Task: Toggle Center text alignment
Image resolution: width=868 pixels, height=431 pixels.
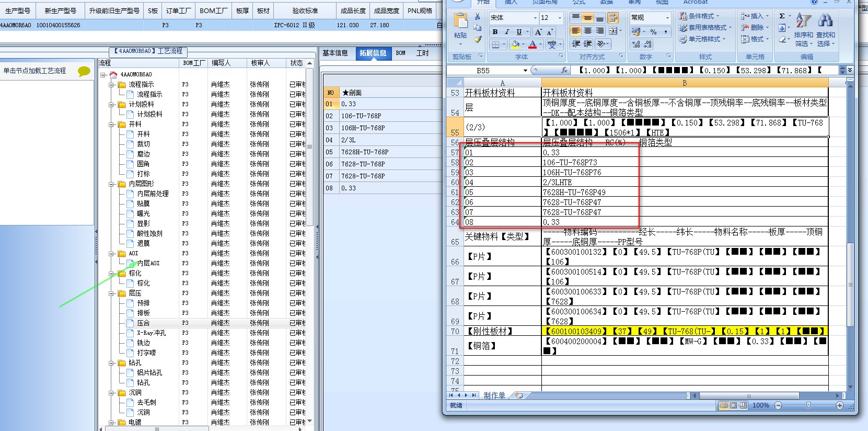Action: point(588,31)
